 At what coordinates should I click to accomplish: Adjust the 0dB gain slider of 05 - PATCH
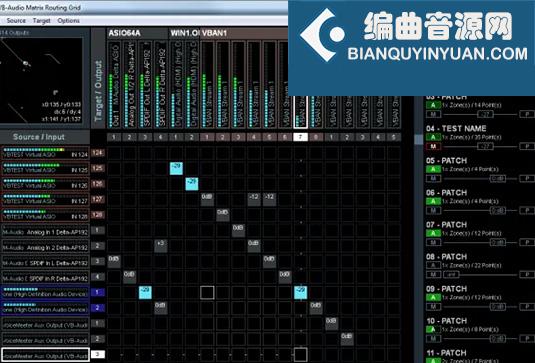click(498, 178)
